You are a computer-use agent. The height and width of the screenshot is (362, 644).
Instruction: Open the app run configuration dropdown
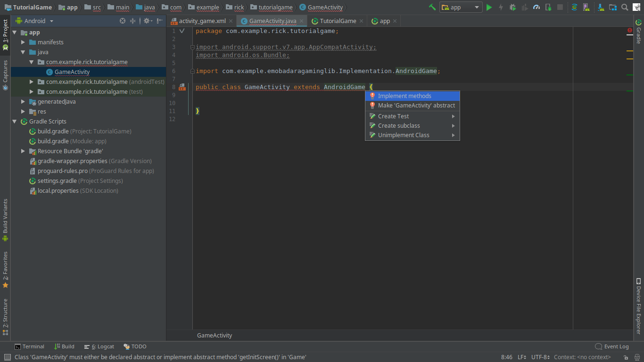tap(460, 7)
